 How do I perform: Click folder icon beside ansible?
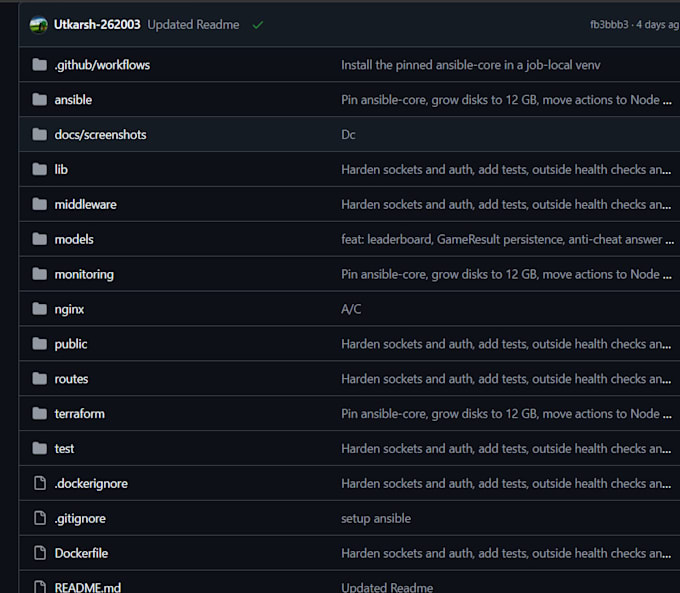(x=39, y=99)
